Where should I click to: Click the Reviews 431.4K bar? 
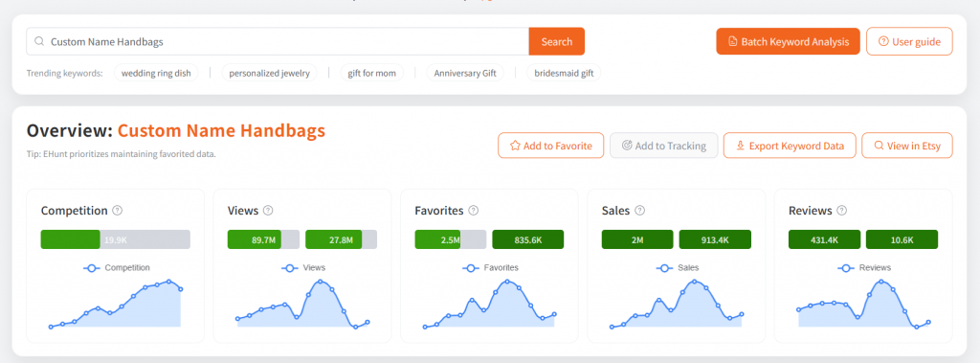pyautogui.click(x=824, y=239)
